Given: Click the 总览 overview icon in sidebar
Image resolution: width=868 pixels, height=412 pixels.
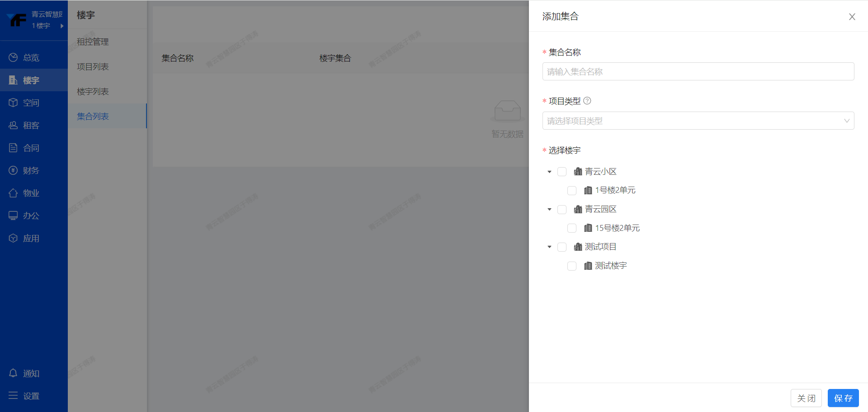Looking at the screenshot, I should click(x=13, y=57).
